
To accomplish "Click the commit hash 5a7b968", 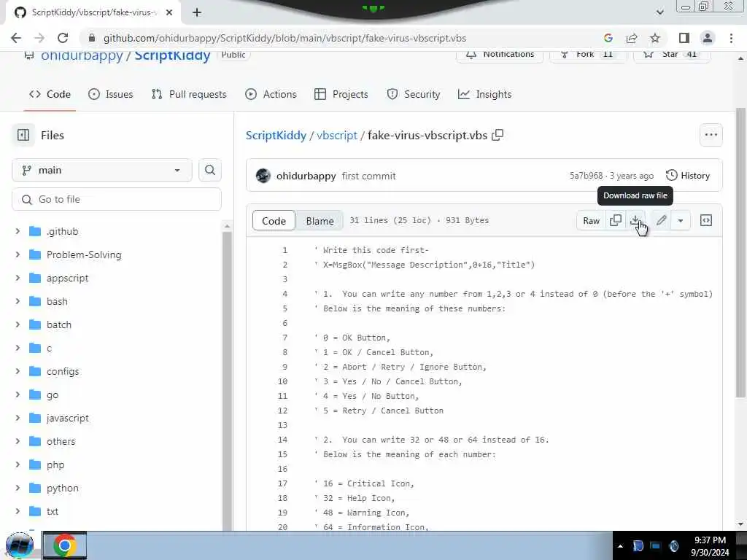I will pos(586,176).
